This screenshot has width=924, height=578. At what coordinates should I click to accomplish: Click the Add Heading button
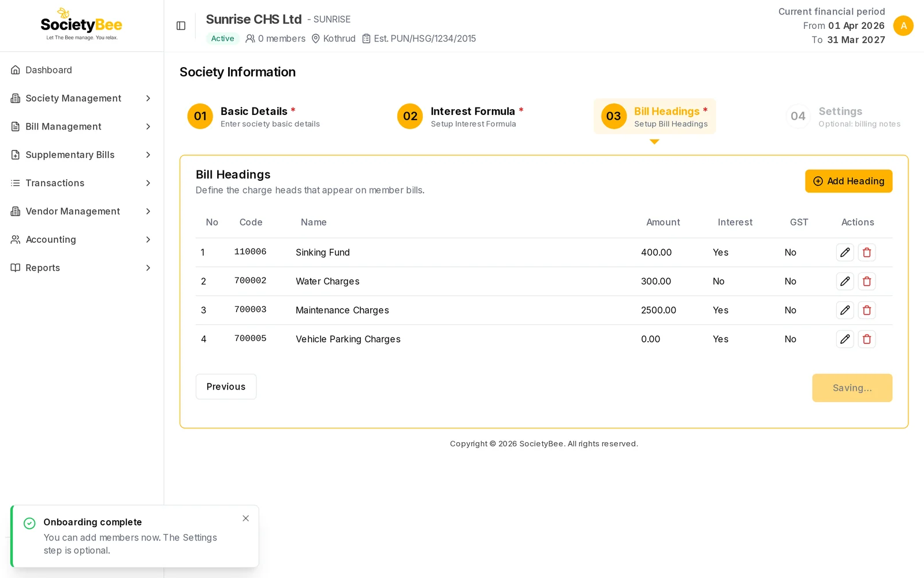(848, 181)
